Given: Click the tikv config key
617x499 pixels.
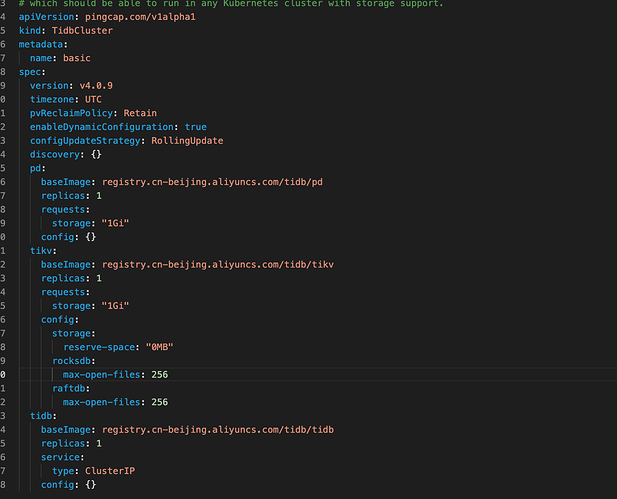Looking at the screenshot, I should click(57, 320).
